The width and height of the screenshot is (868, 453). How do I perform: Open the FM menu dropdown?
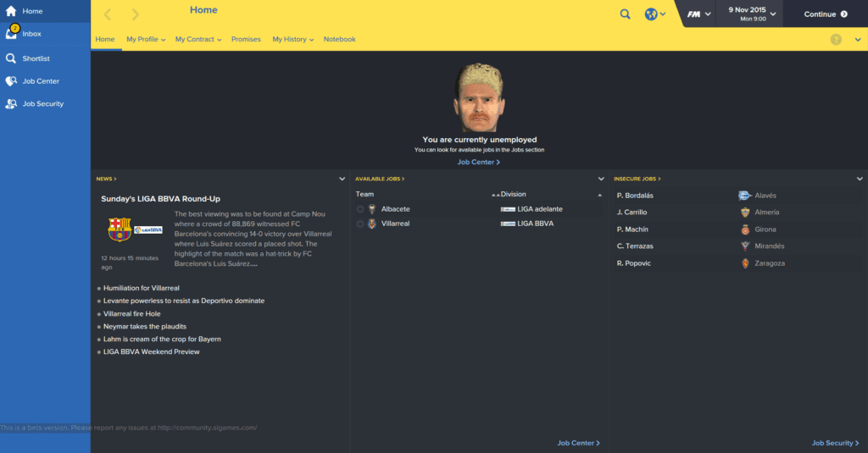(698, 14)
